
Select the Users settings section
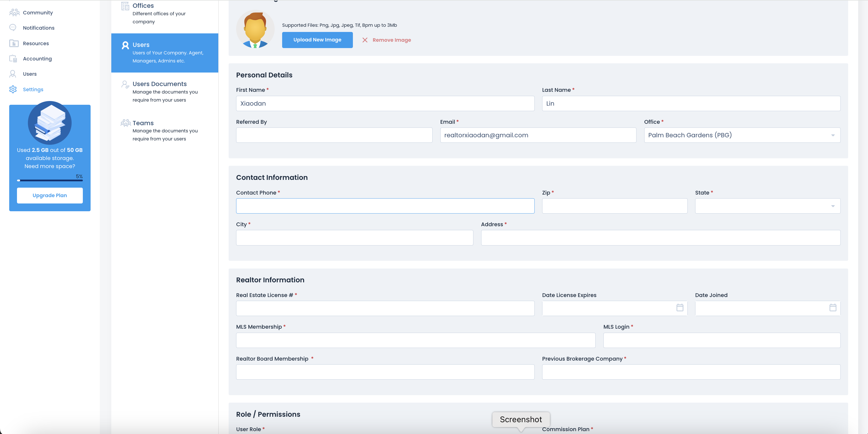[165, 53]
